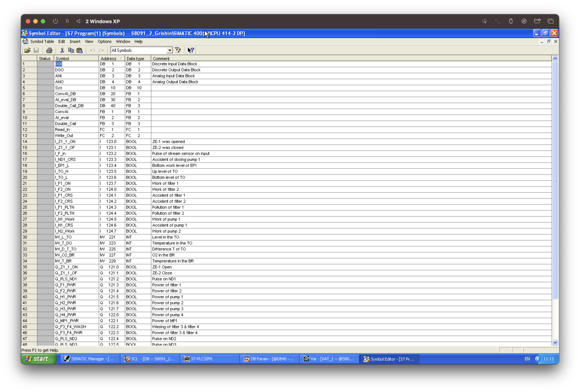
Task: Click the 11:11 system clock
Action: 548,359
